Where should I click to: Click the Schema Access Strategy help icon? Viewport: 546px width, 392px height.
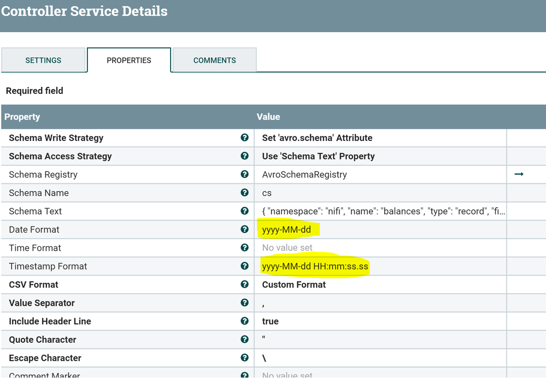244,156
